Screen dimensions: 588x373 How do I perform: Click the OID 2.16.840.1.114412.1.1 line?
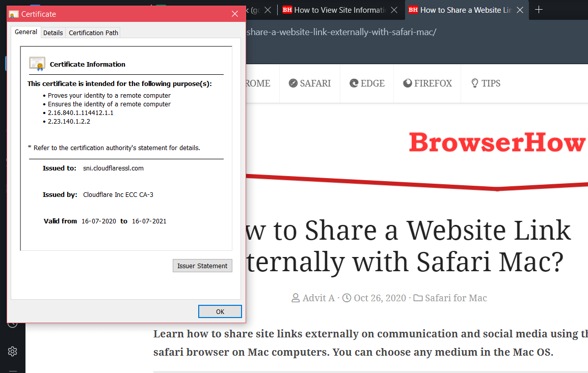[80, 113]
